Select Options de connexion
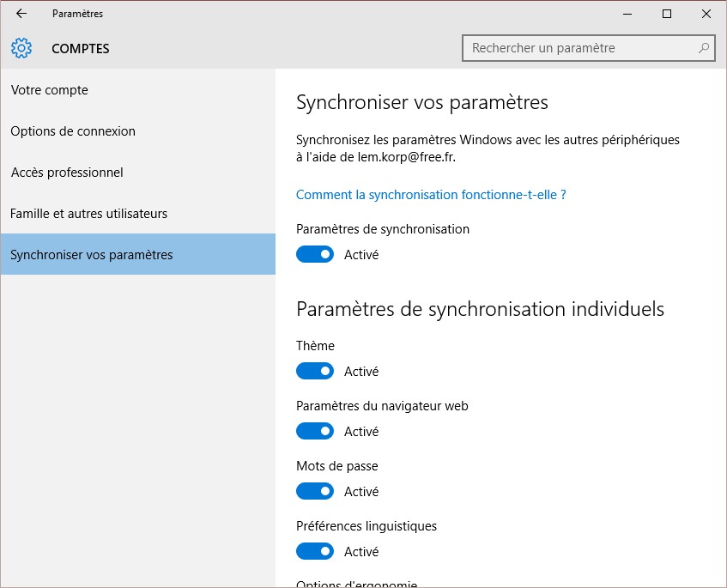Image resolution: width=727 pixels, height=588 pixels. coord(73,131)
